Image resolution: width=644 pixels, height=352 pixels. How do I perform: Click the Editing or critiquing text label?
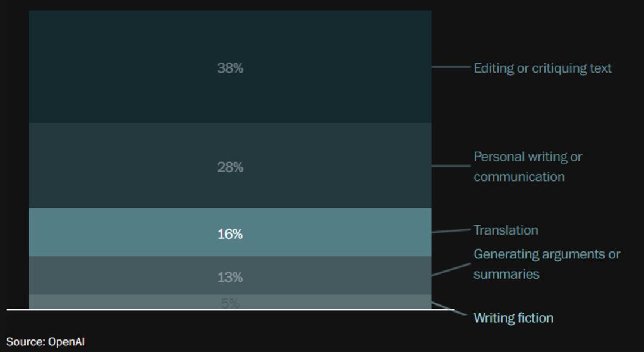(543, 68)
